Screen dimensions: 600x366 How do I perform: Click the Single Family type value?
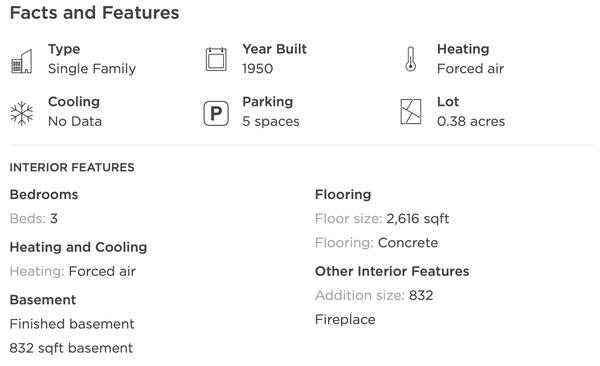pyautogui.click(x=92, y=69)
